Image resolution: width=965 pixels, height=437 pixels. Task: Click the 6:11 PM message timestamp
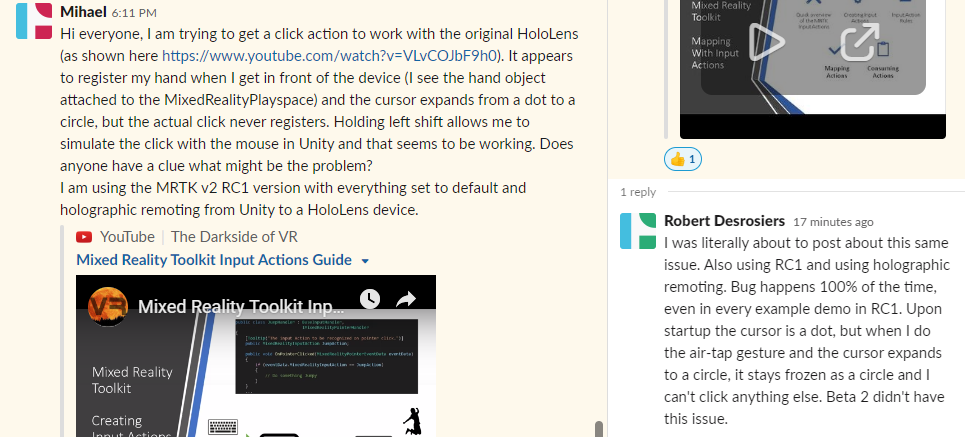click(x=134, y=13)
